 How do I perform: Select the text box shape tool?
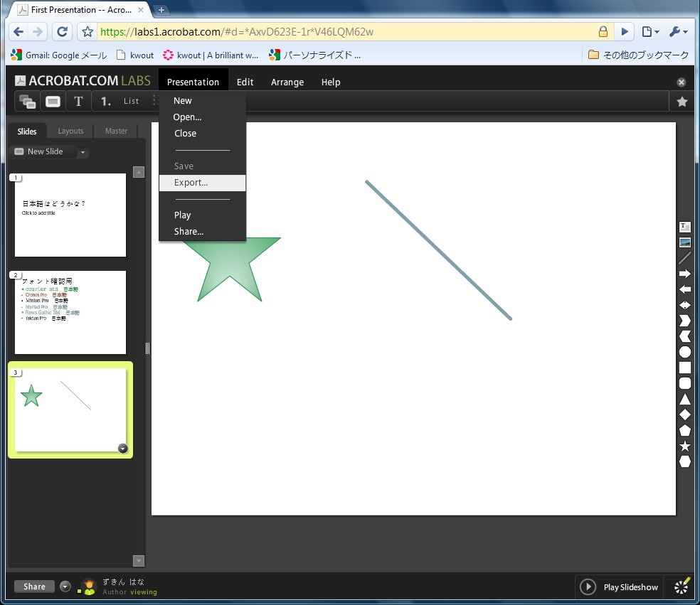tap(684, 227)
